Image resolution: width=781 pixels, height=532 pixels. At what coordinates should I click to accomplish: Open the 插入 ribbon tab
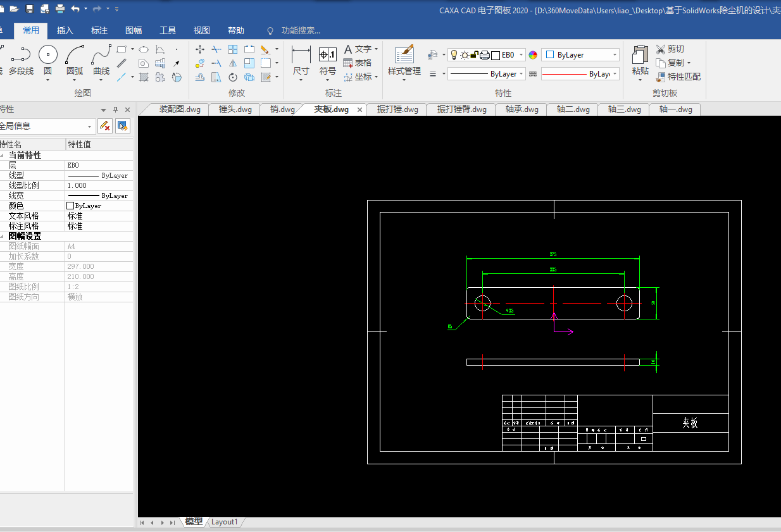click(x=65, y=30)
